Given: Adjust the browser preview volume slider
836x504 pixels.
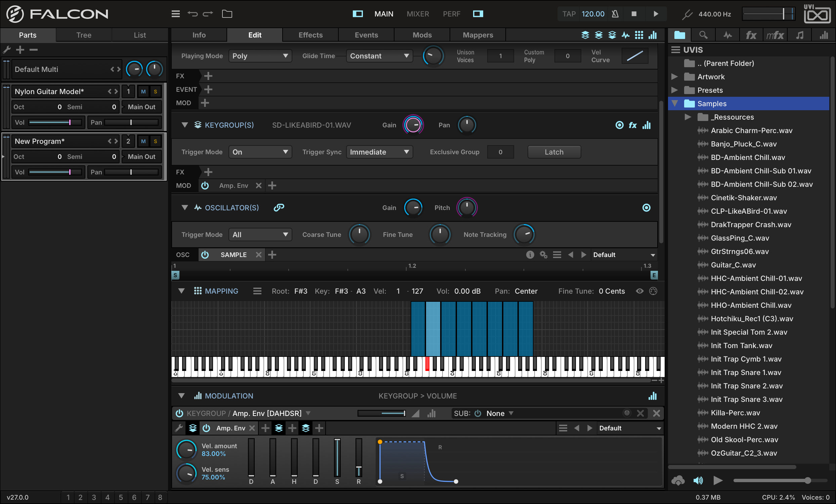Looking at the screenshot, I should point(780,480).
